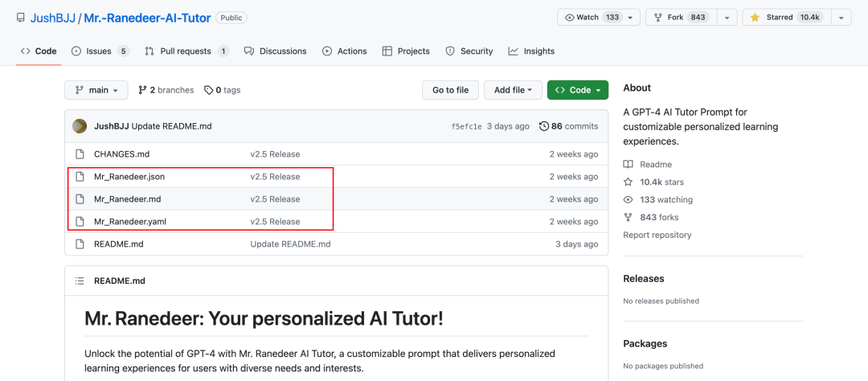Click the tag icon next to tags
This screenshot has width=868, height=381.
(x=208, y=90)
